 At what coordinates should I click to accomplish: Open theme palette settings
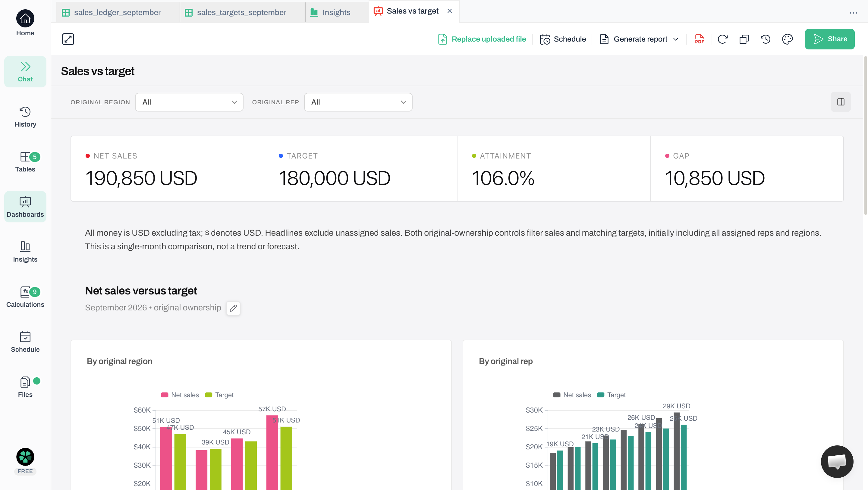coord(788,39)
